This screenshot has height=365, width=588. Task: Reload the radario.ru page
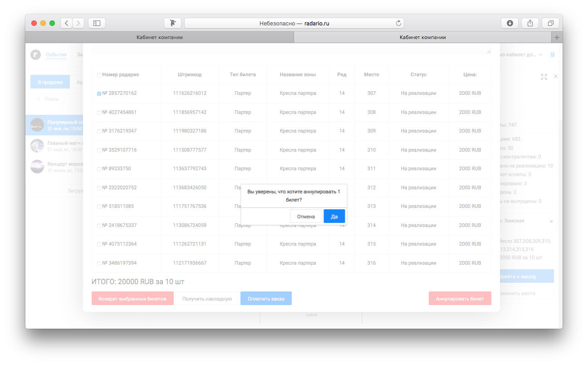pyautogui.click(x=399, y=23)
